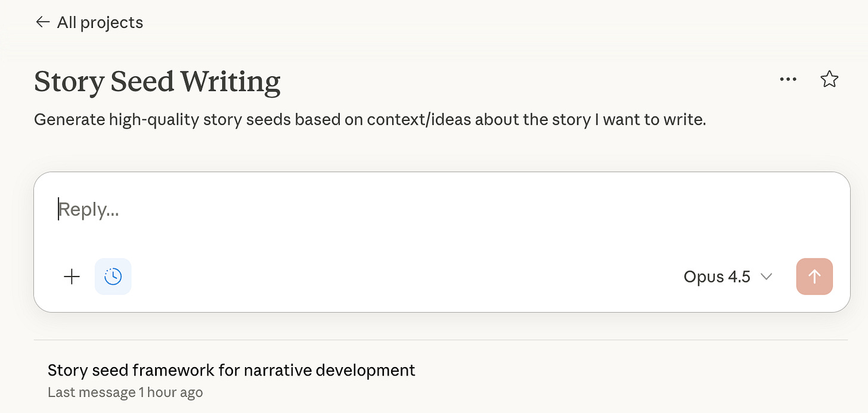The image size is (868, 413).
Task: Open the Story seed framework conversation
Action: (231, 370)
